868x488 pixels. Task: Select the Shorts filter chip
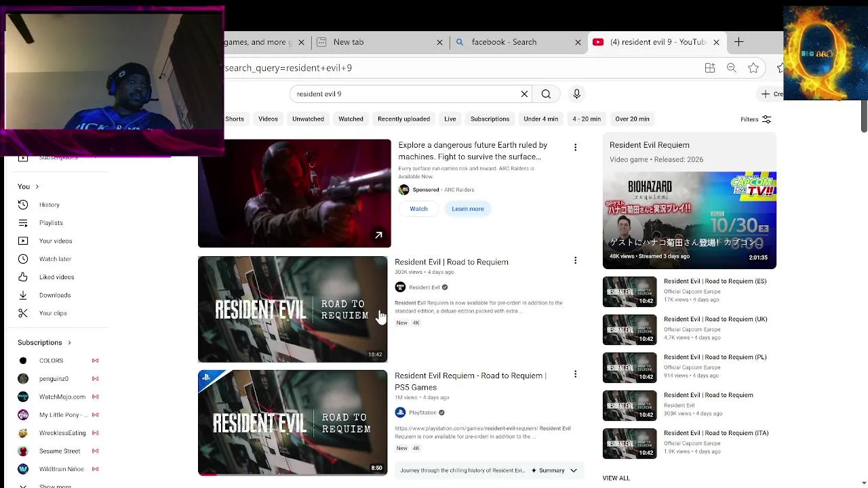pyautogui.click(x=235, y=119)
